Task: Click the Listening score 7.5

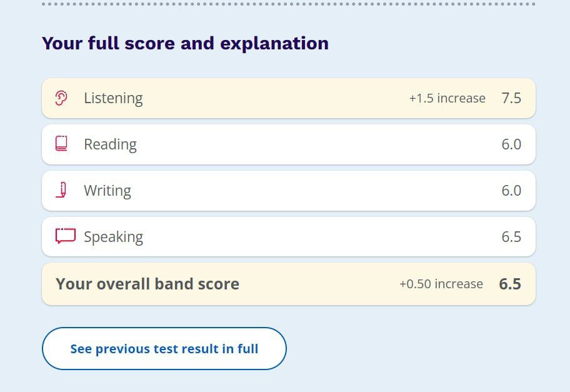Action: [x=511, y=98]
